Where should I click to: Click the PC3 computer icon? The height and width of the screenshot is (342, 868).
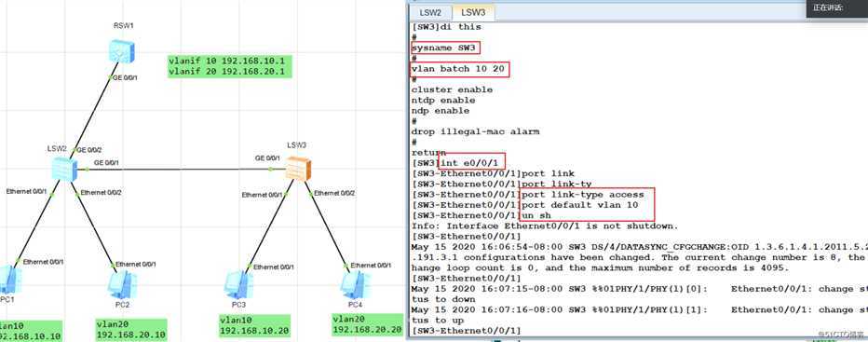[x=238, y=285]
